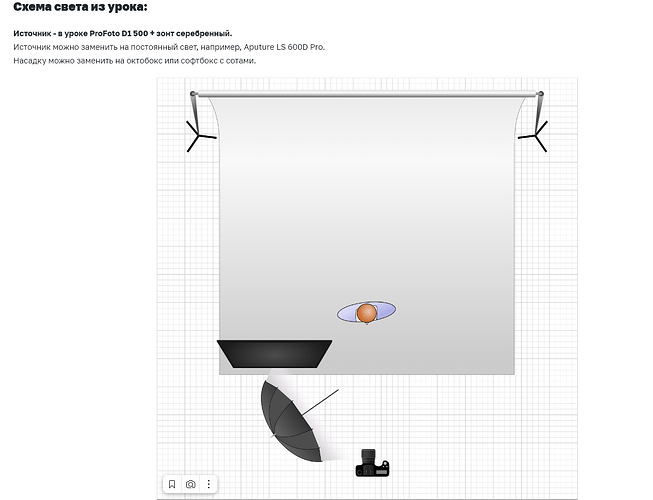Select the black rectangular flag panel

[x=274, y=353]
